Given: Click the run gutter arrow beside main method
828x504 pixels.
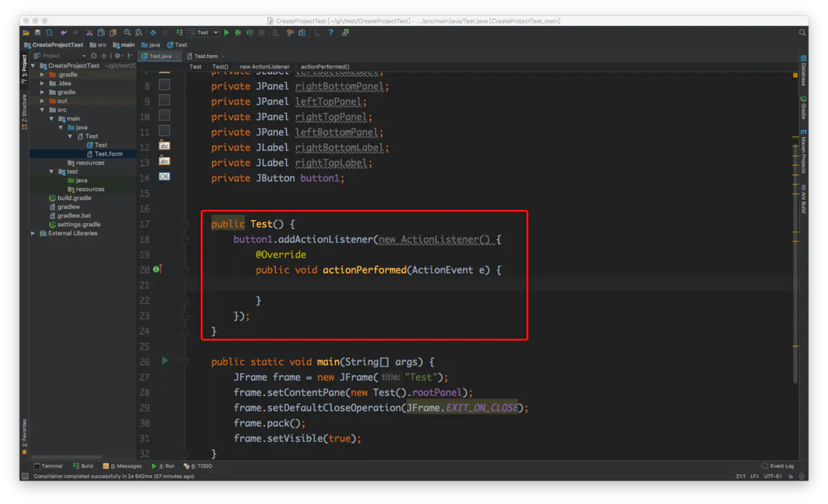Looking at the screenshot, I should point(165,360).
